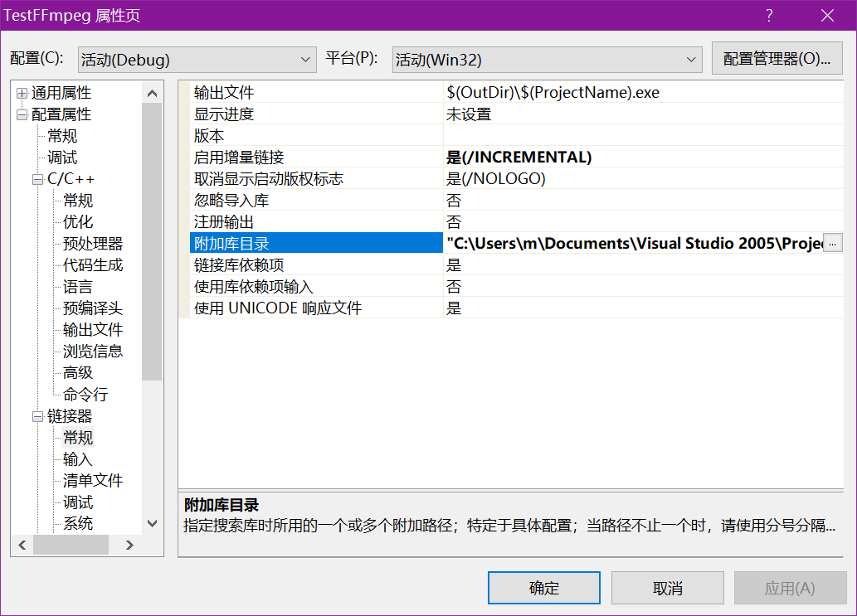Image resolution: width=857 pixels, height=616 pixels.
Task: Click the 取消 button
Action: point(667,588)
